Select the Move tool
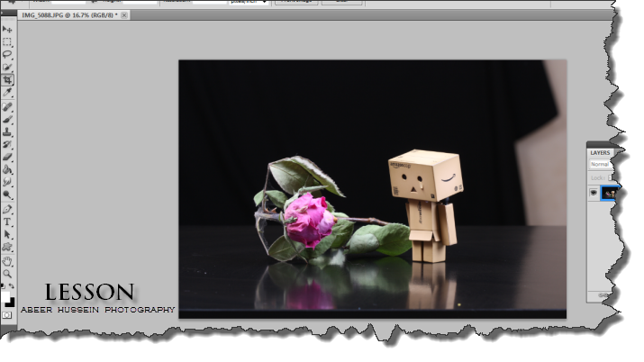This screenshot has width=644, height=362. (7, 29)
